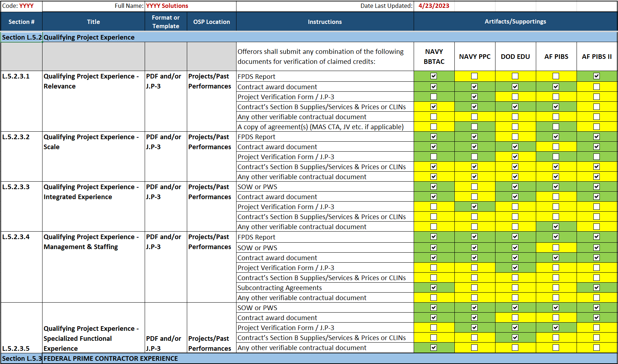The image size is (618, 364).
Task: Click the L.5.2.3.1 section number cell
Action: [21, 101]
